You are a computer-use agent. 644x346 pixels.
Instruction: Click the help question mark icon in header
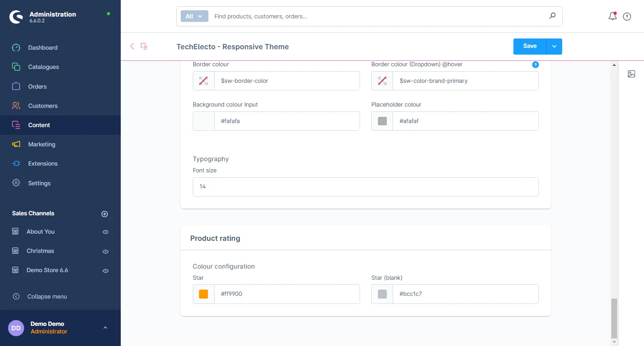[627, 17]
